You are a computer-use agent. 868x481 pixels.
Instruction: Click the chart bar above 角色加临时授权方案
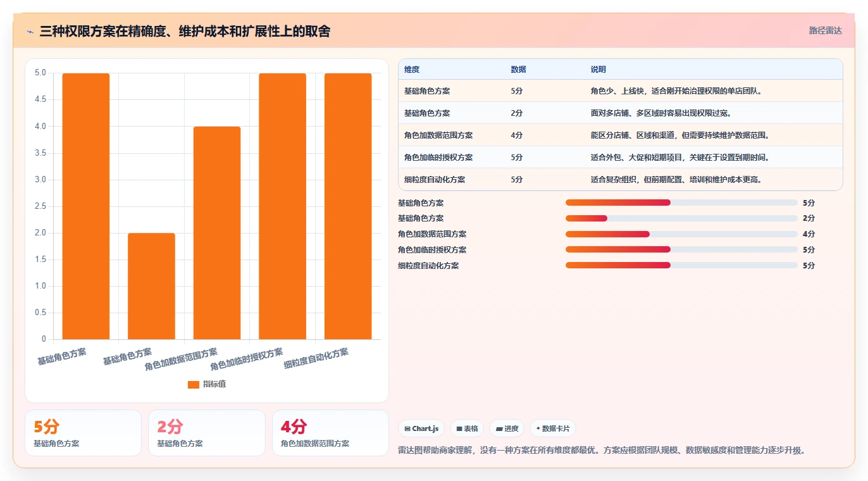click(x=282, y=206)
